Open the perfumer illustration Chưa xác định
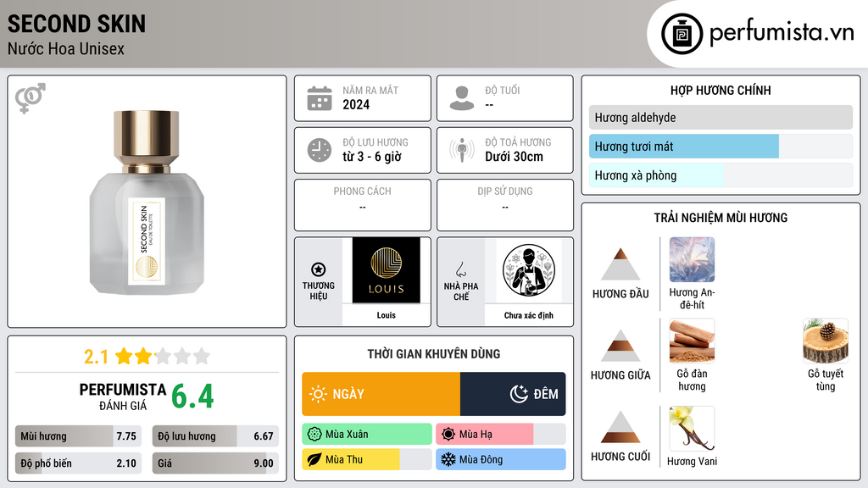 (529, 270)
